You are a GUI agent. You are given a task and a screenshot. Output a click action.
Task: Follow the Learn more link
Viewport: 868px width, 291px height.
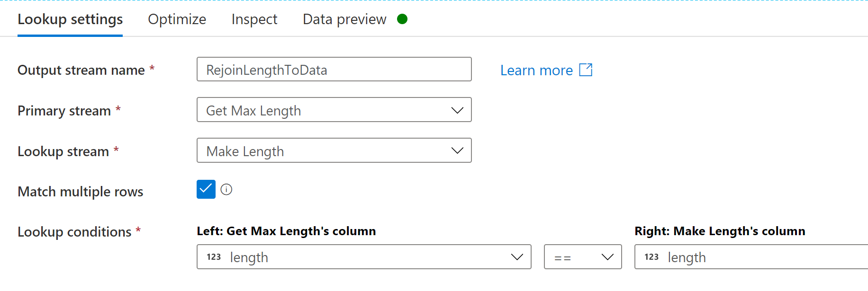tap(536, 70)
